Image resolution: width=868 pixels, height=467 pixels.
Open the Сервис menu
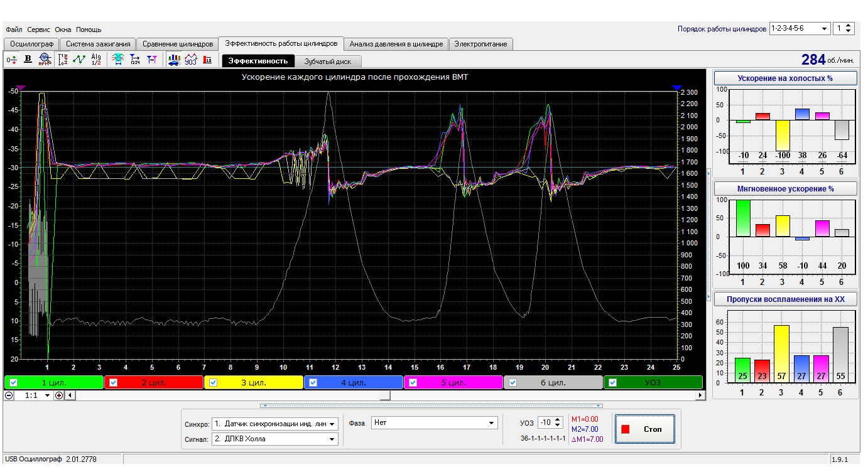38,30
